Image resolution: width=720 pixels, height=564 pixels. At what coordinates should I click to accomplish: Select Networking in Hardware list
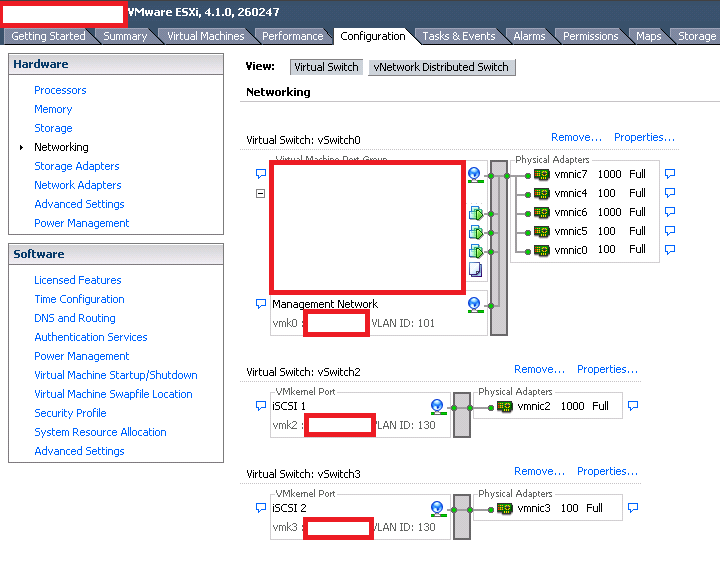point(62,147)
